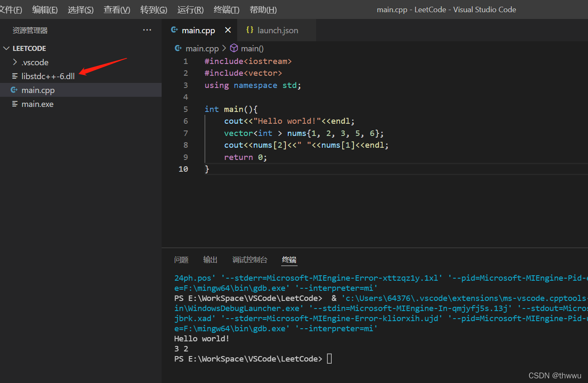Click the #include<vector> line
Image resolution: width=588 pixels, height=383 pixels.
[243, 73]
